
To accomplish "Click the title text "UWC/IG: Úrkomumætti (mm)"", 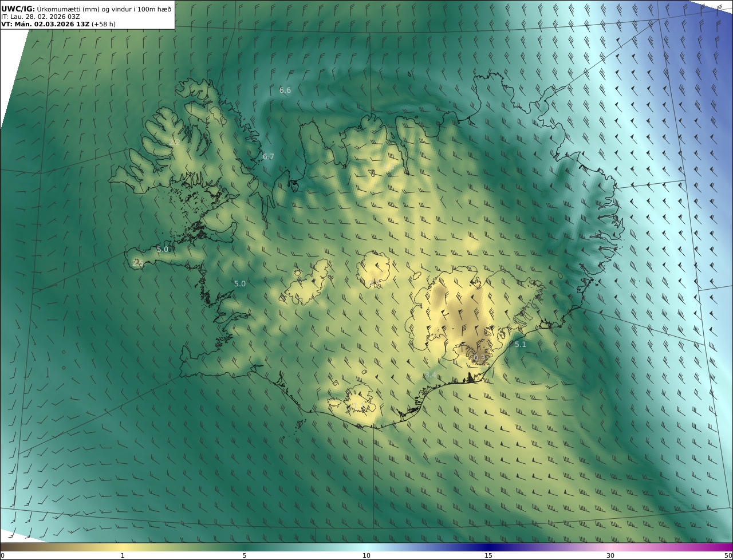I will (50, 9).
